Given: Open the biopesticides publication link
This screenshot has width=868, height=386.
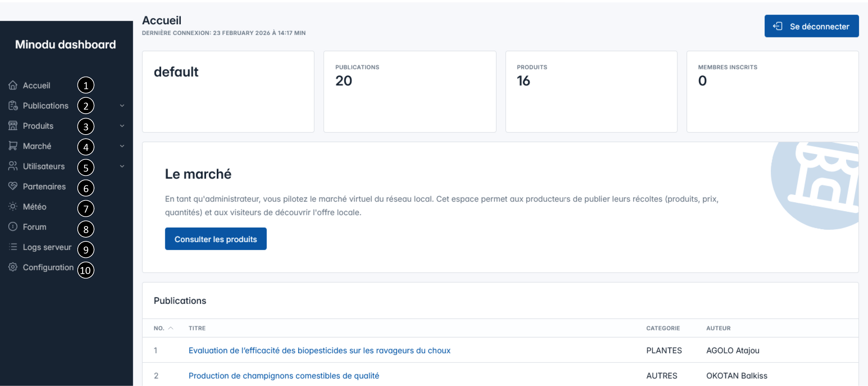Looking at the screenshot, I should [319, 350].
